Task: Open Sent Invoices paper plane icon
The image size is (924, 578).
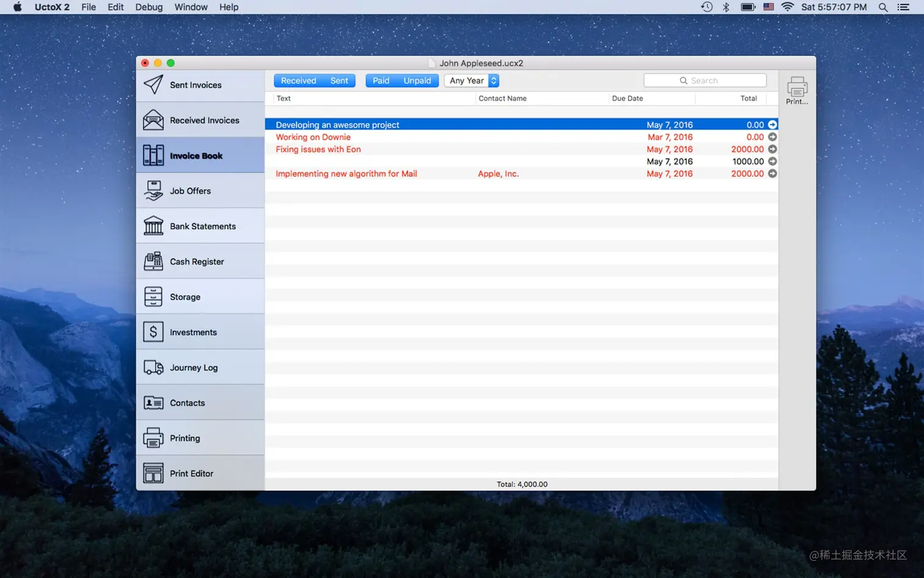Action: pos(153,84)
